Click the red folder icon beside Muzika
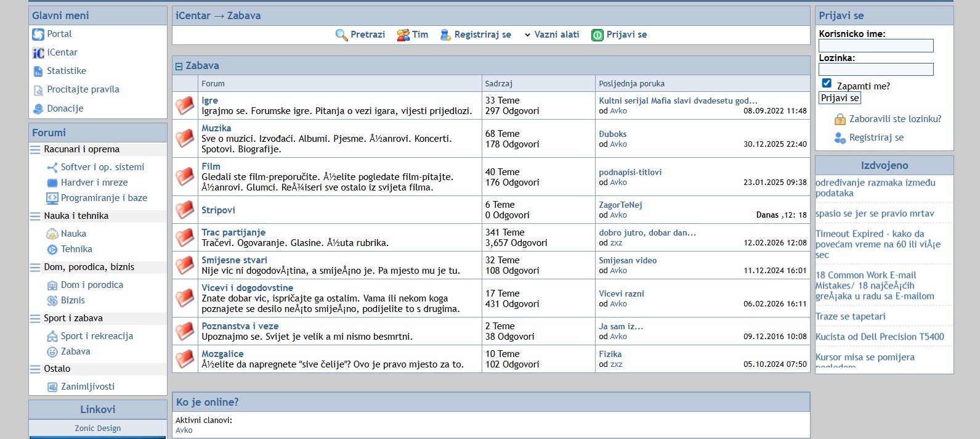The width and height of the screenshot is (980, 439). (185, 139)
